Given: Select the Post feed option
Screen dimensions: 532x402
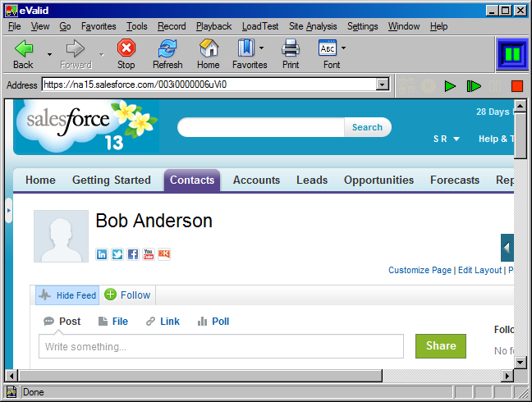Looking at the screenshot, I should pyautogui.click(x=62, y=322).
